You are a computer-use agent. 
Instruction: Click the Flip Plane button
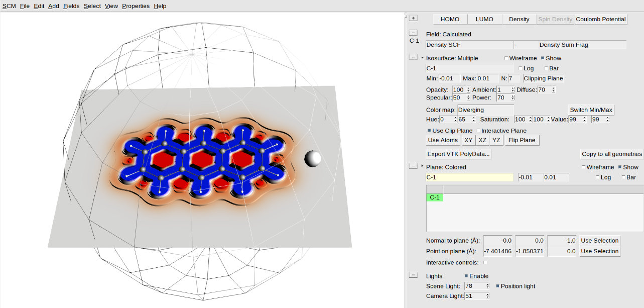(522, 140)
